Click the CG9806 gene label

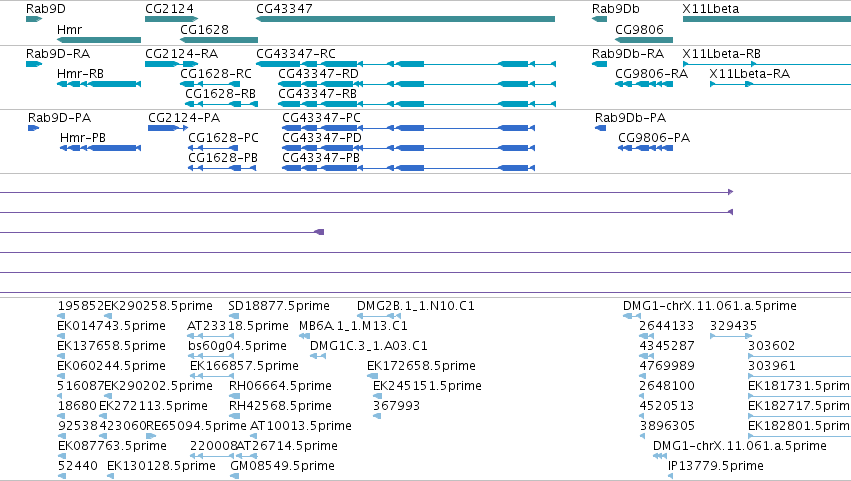click(639, 29)
